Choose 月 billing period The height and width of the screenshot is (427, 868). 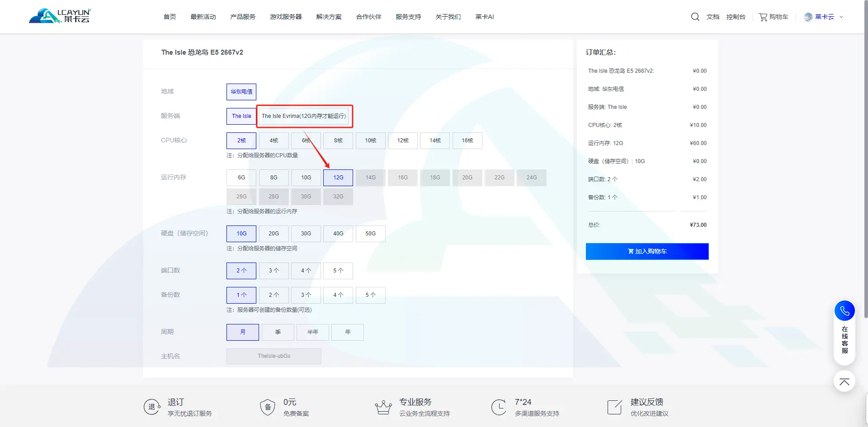(x=243, y=332)
